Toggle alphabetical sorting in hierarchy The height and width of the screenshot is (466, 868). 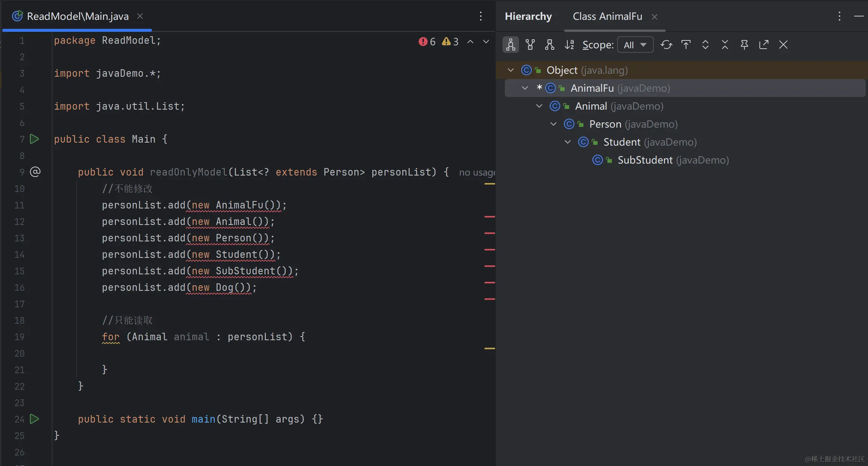(569, 45)
